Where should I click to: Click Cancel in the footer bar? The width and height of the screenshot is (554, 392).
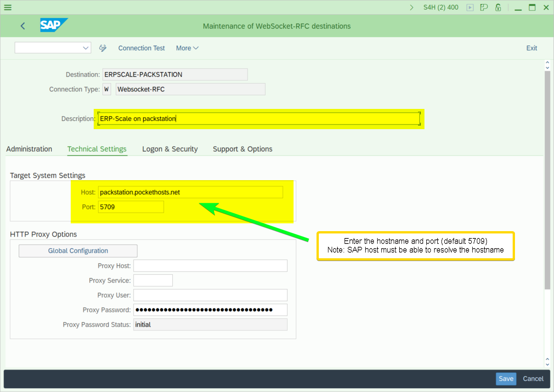533,379
